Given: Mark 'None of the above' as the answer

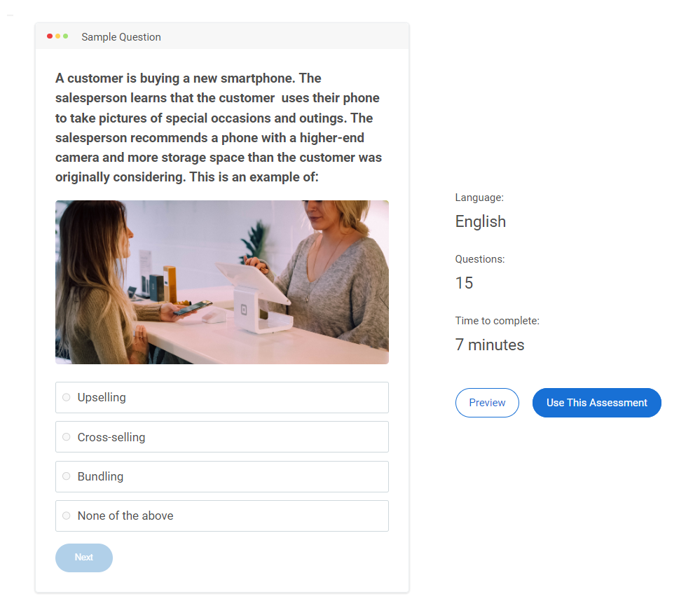Looking at the screenshot, I should [67, 516].
